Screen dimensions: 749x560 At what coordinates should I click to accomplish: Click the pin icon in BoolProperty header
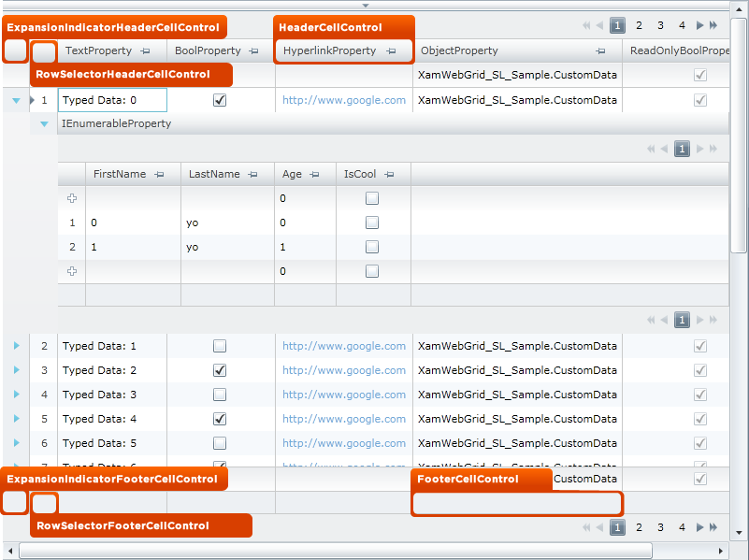point(254,51)
